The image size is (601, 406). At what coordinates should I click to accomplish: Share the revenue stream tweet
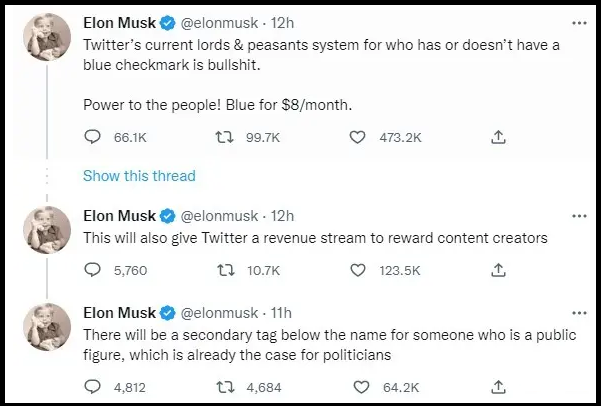point(498,269)
